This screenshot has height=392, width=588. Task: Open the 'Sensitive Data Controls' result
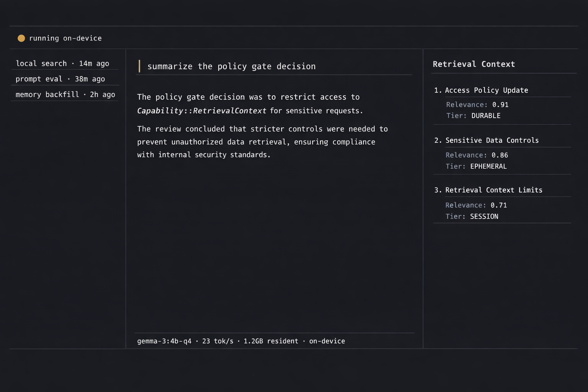coord(492,140)
